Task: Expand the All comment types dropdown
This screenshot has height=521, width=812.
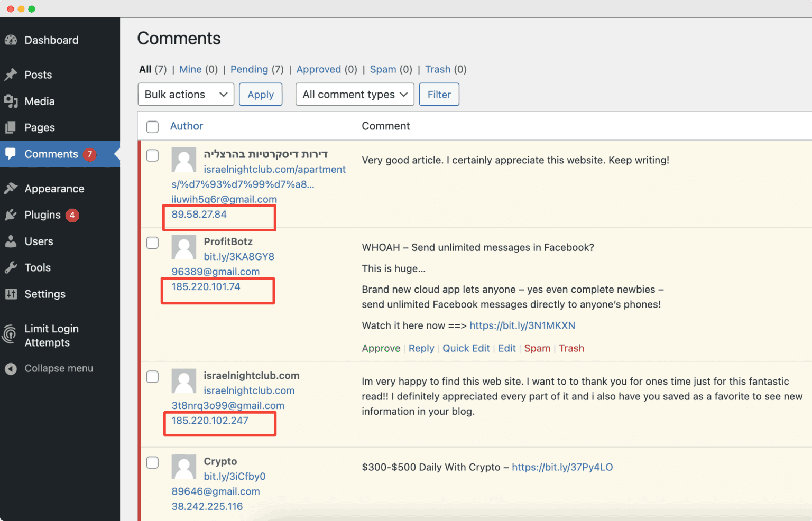Action: pos(354,95)
